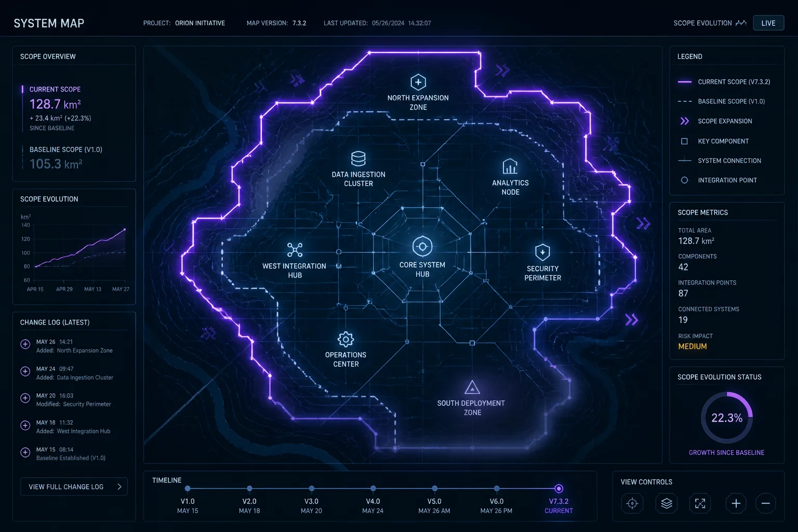
Task: Click the Analytics Node chart icon
Action: point(510,166)
